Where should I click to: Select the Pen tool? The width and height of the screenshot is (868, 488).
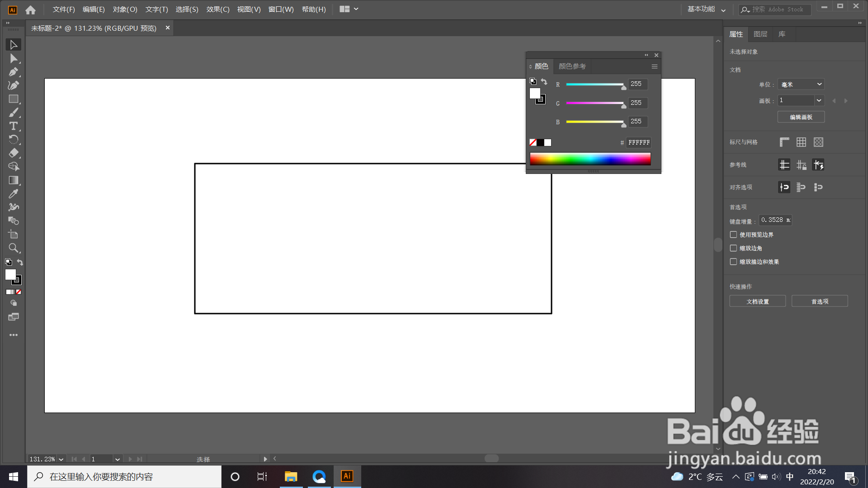tap(13, 72)
